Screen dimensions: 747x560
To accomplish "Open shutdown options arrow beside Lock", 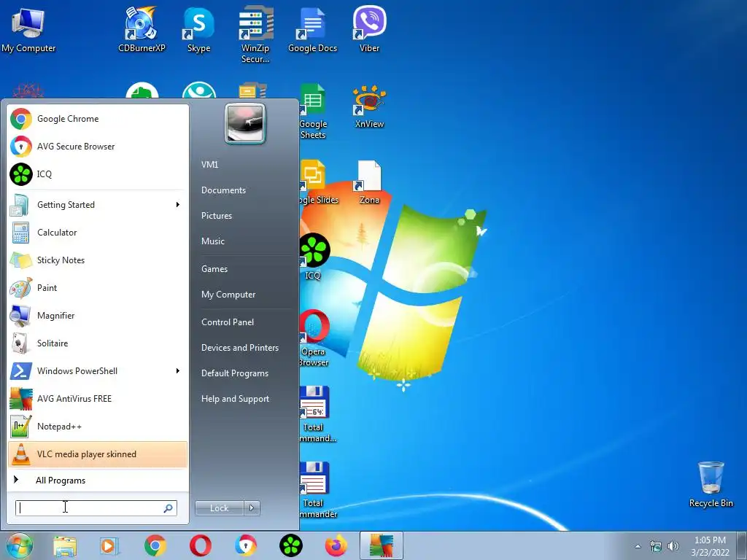I will (x=252, y=508).
